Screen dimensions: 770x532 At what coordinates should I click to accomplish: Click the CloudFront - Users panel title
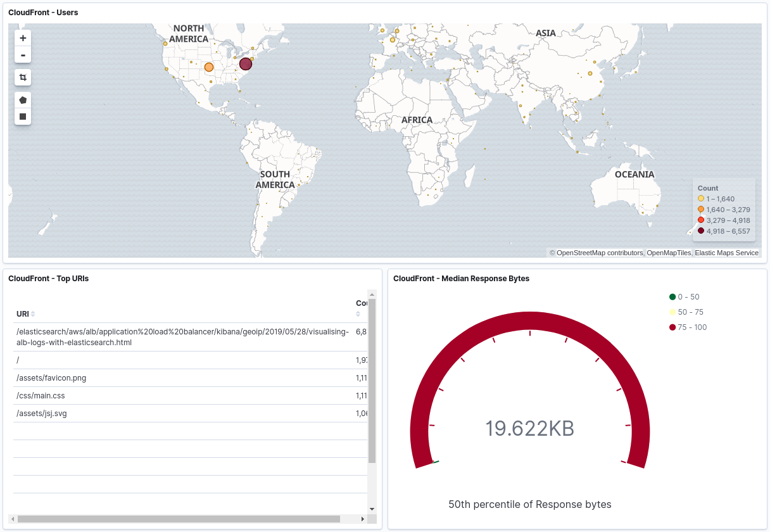[43, 13]
